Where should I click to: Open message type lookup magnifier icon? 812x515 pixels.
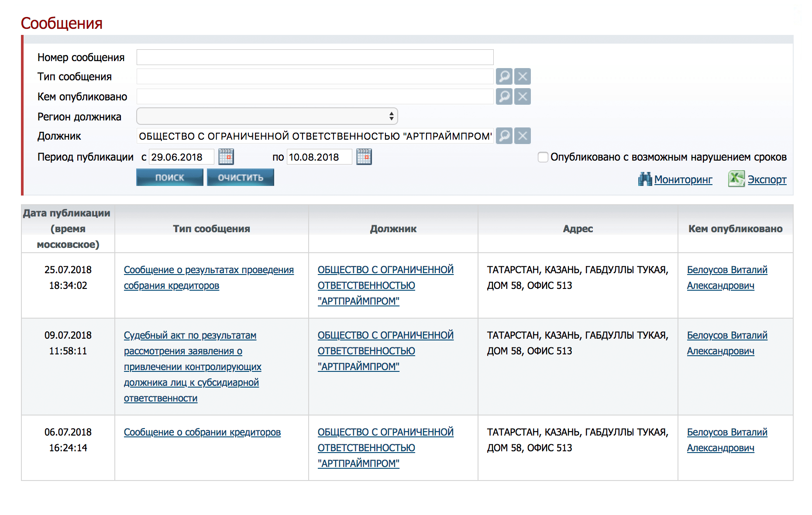coord(504,76)
